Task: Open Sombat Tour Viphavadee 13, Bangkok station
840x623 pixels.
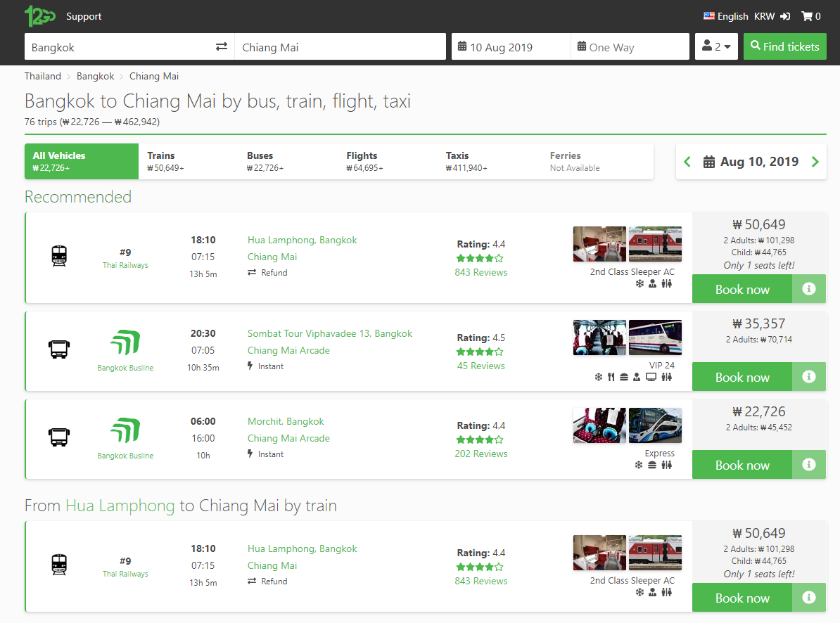Action: tap(330, 333)
